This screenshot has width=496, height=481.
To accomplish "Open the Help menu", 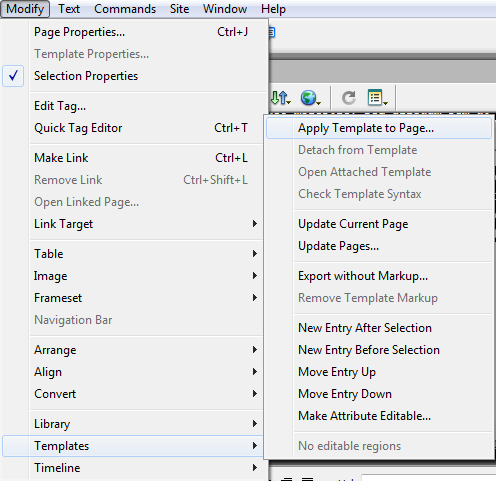I will (x=273, y=9).
